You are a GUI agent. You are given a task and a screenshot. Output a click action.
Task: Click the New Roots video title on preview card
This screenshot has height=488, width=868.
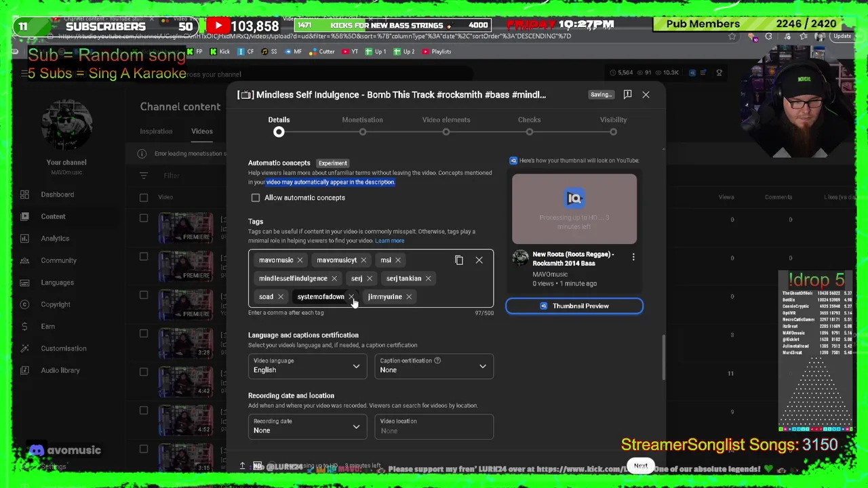click(573, 259)
